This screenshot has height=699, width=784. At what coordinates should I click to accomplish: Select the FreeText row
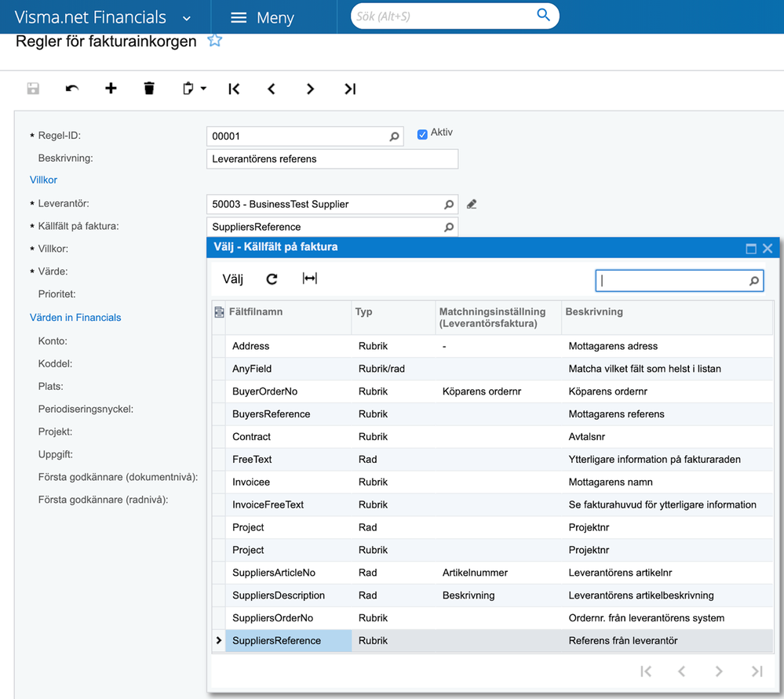point(493,460)
